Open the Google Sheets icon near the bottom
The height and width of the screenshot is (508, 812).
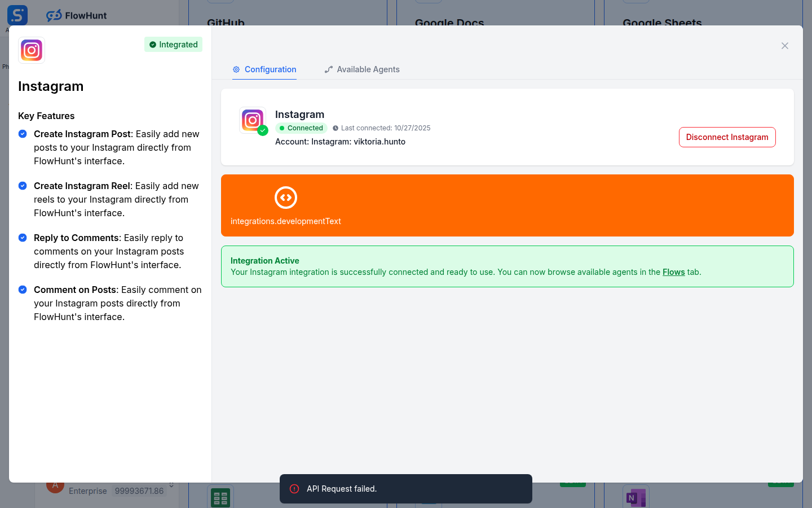[x=220, y=497]
